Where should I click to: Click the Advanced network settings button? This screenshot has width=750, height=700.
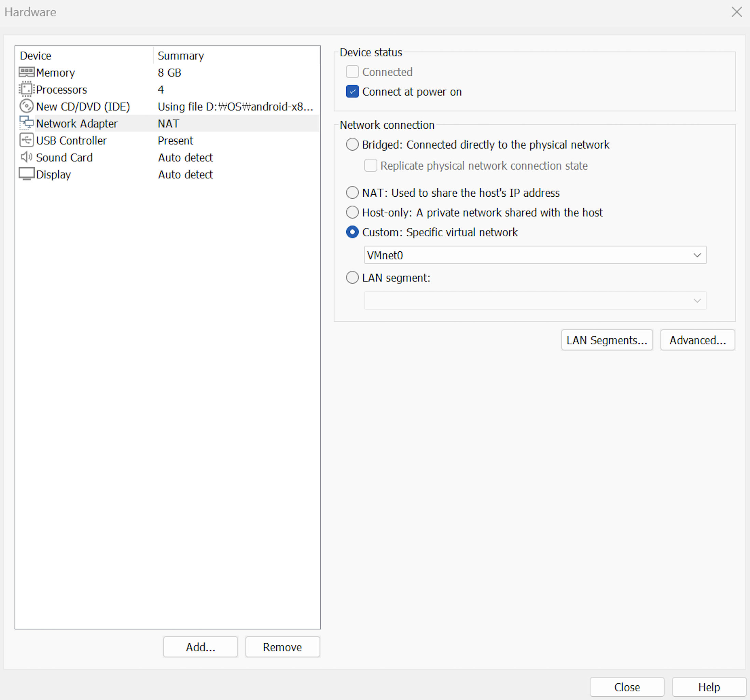click(x=697, y=340)
